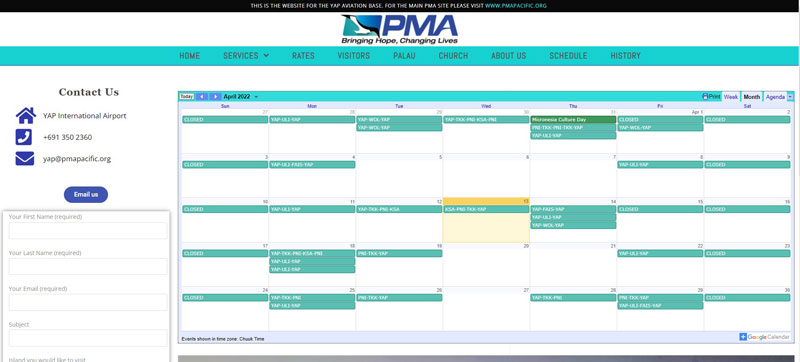This screenshot has width=800, height=362.
Task: Jump to Today on the calendar
Action: click(x=187, y=97)
